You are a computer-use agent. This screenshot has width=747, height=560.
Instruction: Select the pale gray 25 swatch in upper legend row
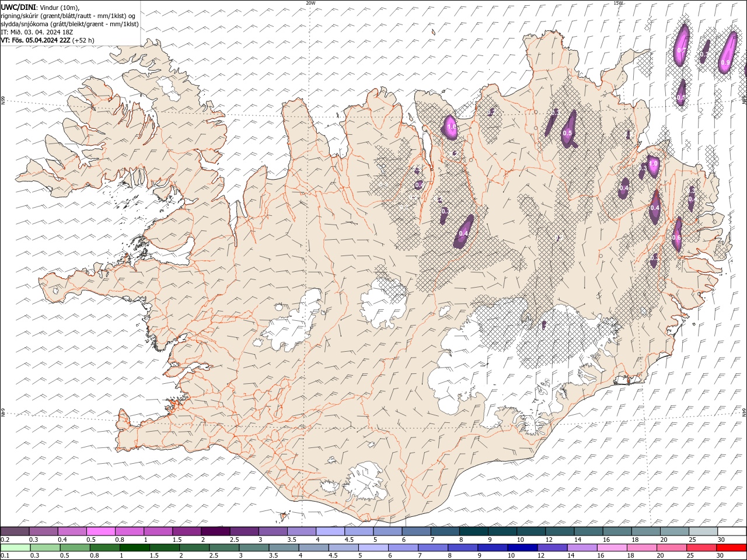[x=703, y=531]
